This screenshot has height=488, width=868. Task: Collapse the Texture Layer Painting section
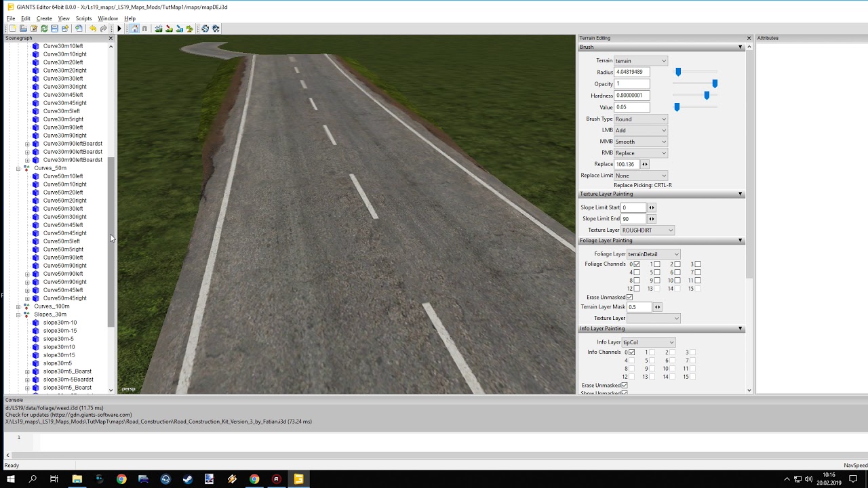(661, 194)
